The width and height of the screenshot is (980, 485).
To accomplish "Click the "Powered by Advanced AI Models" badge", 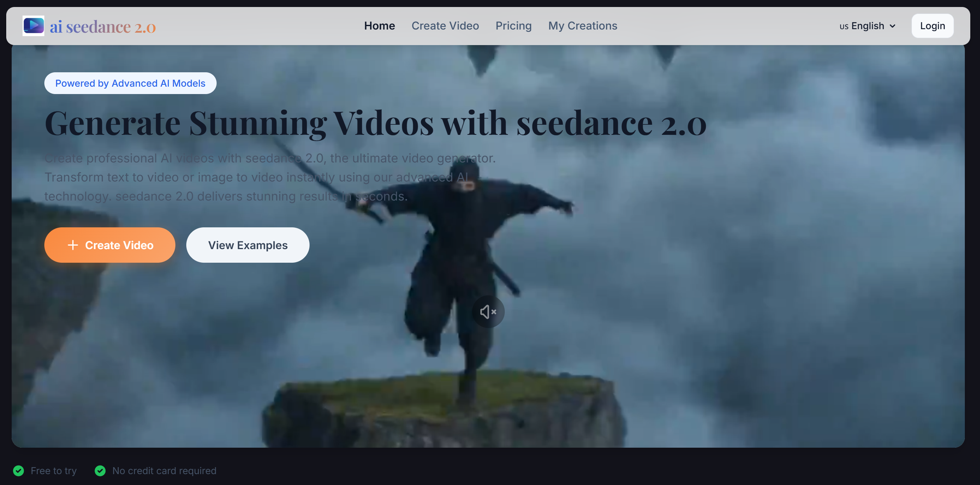I will click(x=130, y=83).
